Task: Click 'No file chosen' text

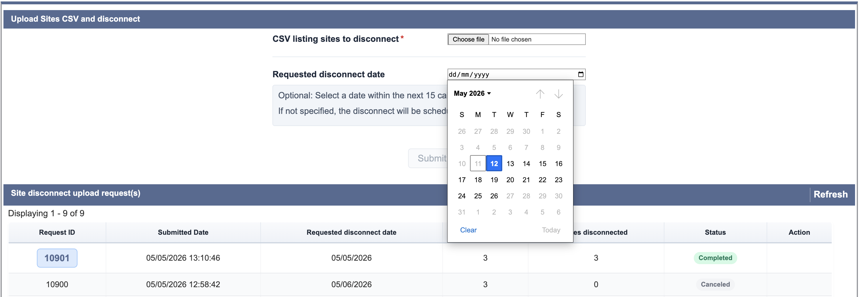Action: coord(511,39)
